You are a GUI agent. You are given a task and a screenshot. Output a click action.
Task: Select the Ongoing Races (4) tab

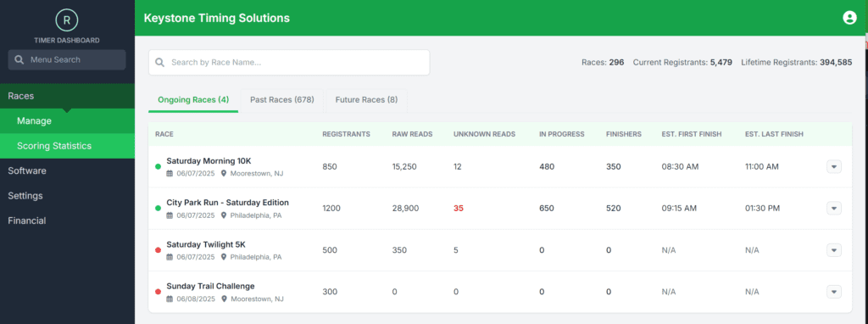coord(193,100)
